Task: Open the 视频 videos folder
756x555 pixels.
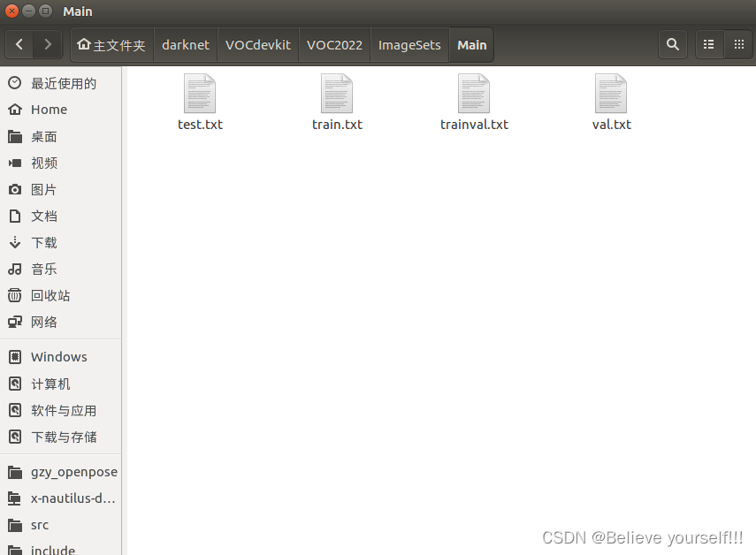Action: [x=61, y=163]
